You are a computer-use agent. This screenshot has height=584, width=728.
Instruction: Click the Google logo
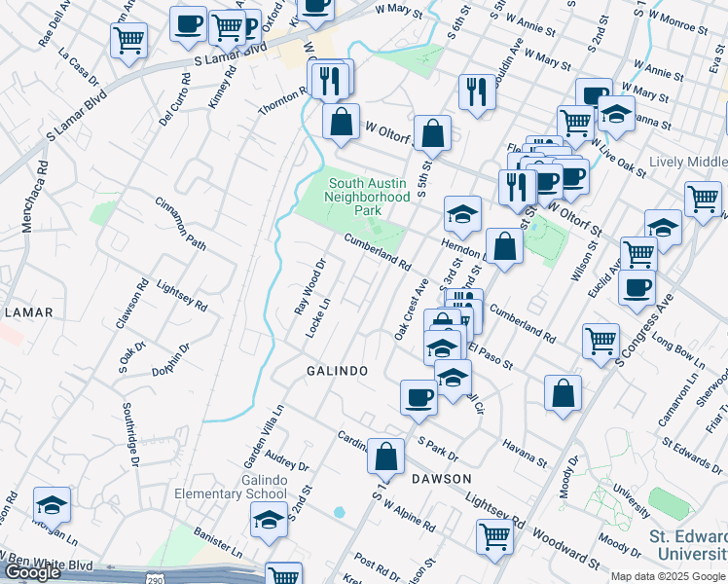tap(32, 572)
